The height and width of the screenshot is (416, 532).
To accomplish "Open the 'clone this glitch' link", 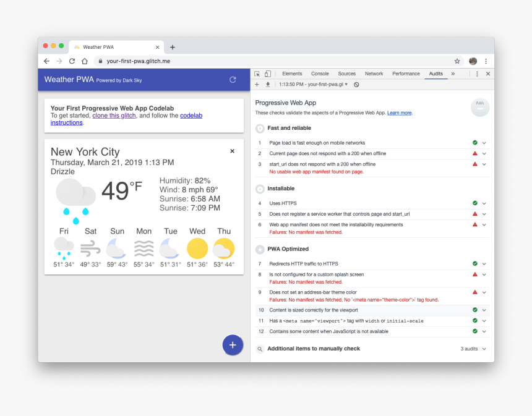I will [x=114, y=116].
